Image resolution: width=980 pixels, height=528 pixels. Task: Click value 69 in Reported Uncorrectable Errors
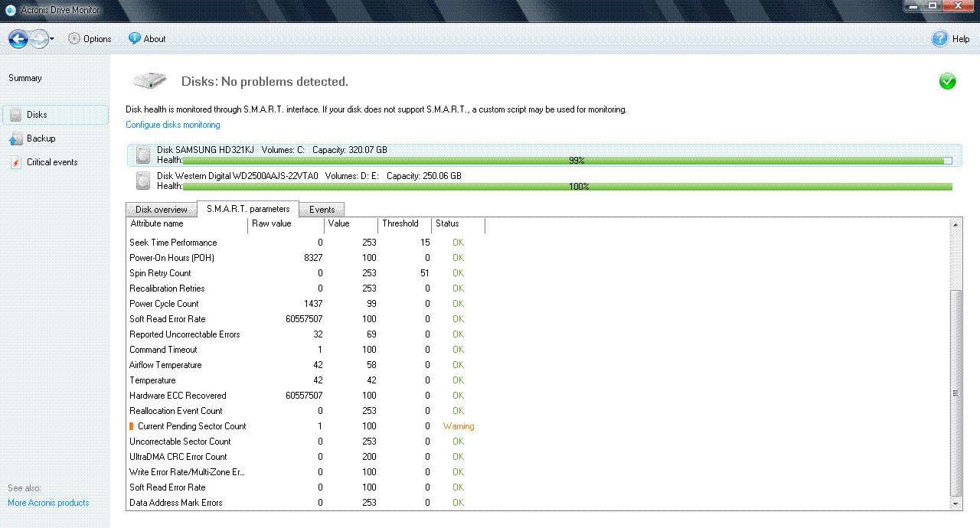(x=371, y=334)
